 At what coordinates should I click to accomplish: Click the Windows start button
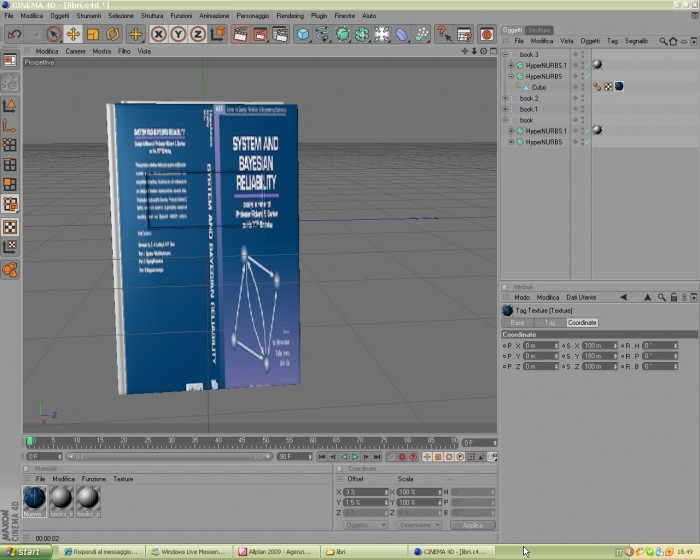(x=25, y=552)
